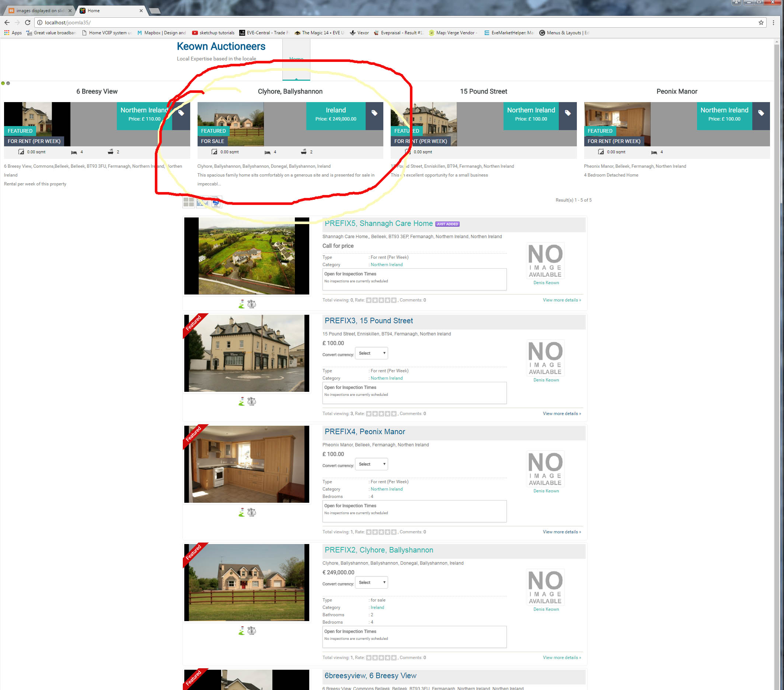Open a new browser tab
784x690 pixels.
154,11
